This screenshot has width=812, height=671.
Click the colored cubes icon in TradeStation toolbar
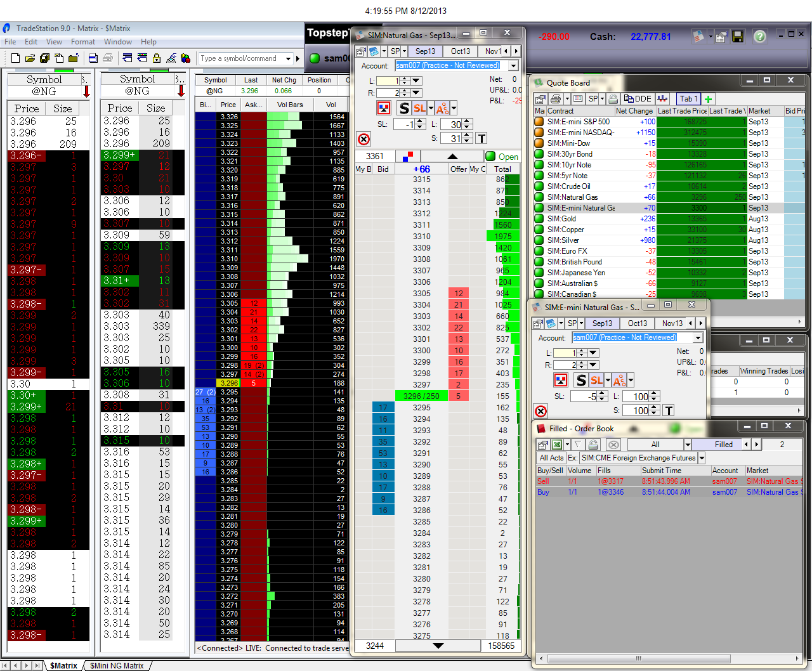185,58
